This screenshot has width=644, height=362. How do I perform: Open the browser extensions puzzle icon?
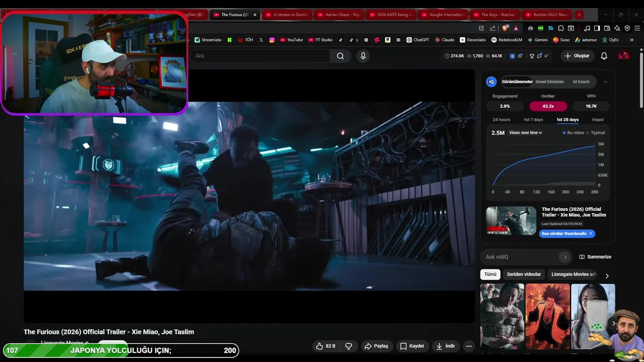point(560,28)
